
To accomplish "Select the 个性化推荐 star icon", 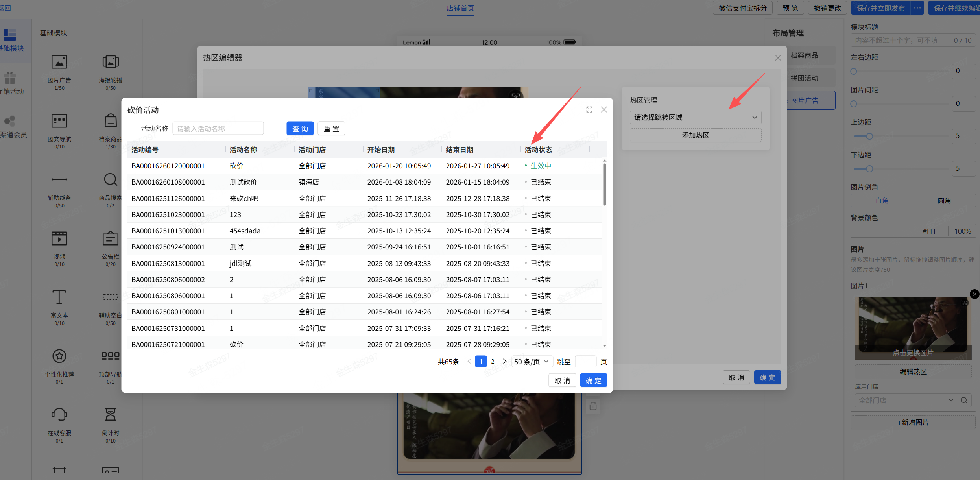I will coord(59,356).
